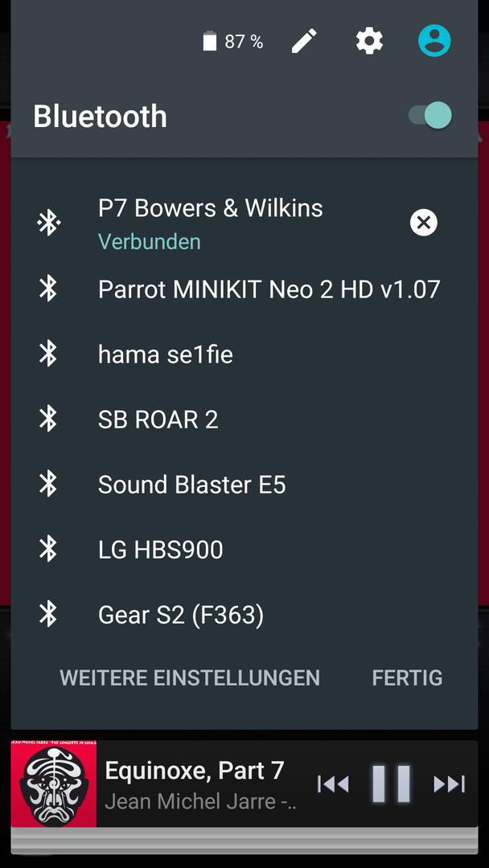489x868 pixels.
Task: Connect to Sound Blaster E5
Action: [244, 485]
